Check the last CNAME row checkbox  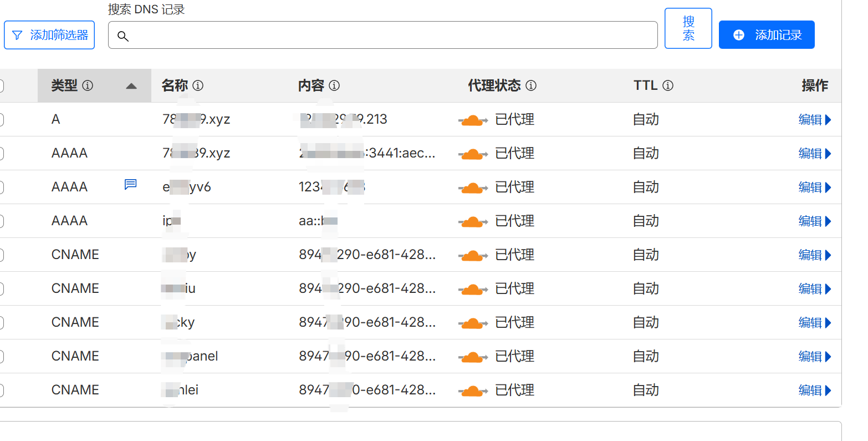[1, 390]
